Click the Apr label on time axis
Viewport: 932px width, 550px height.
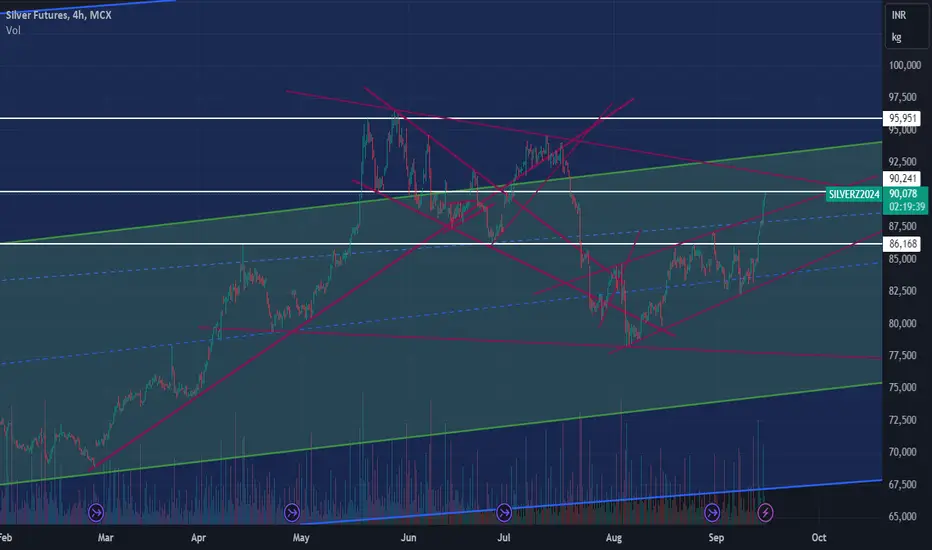tap(199, 538)
